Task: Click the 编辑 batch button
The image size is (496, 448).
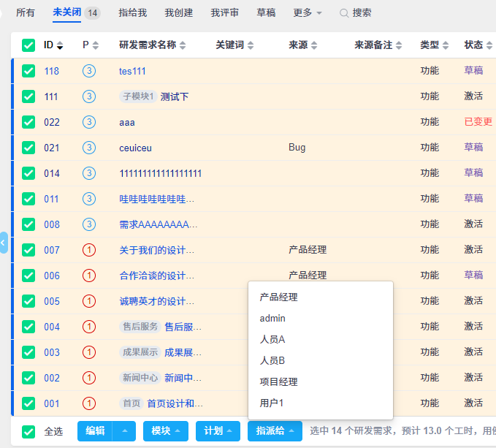Action: (x=95, y=431)
